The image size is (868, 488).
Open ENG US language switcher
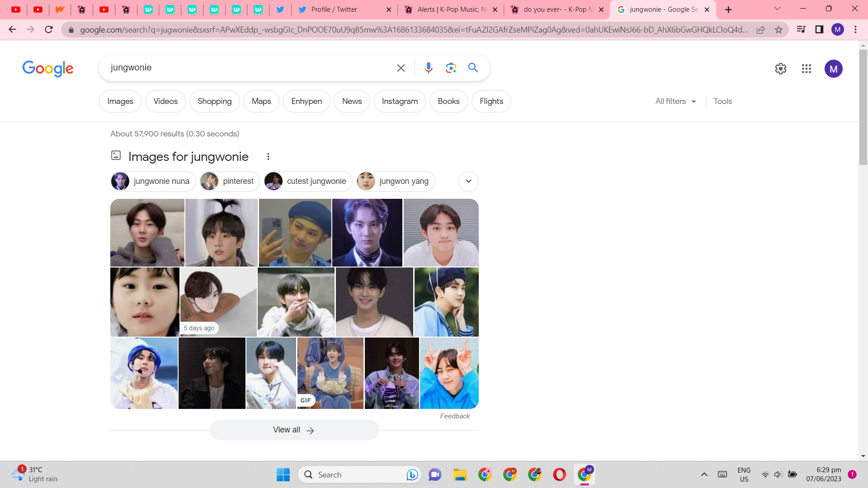click(x=744, y=474)
